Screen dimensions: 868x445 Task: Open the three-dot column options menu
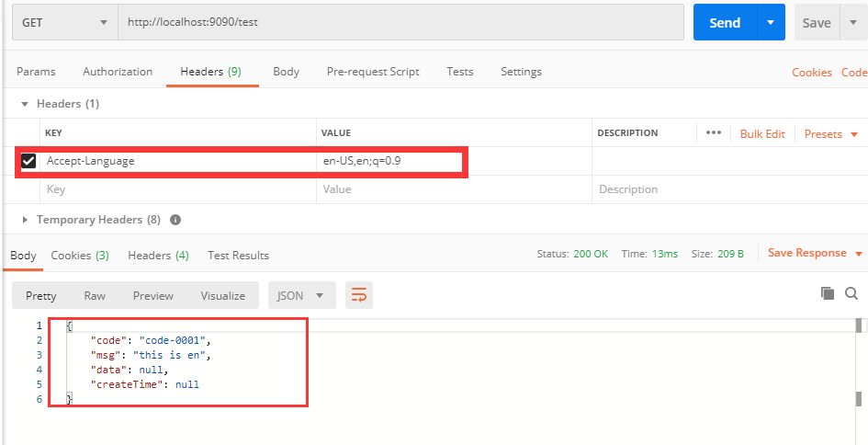(x=714, y=133)
